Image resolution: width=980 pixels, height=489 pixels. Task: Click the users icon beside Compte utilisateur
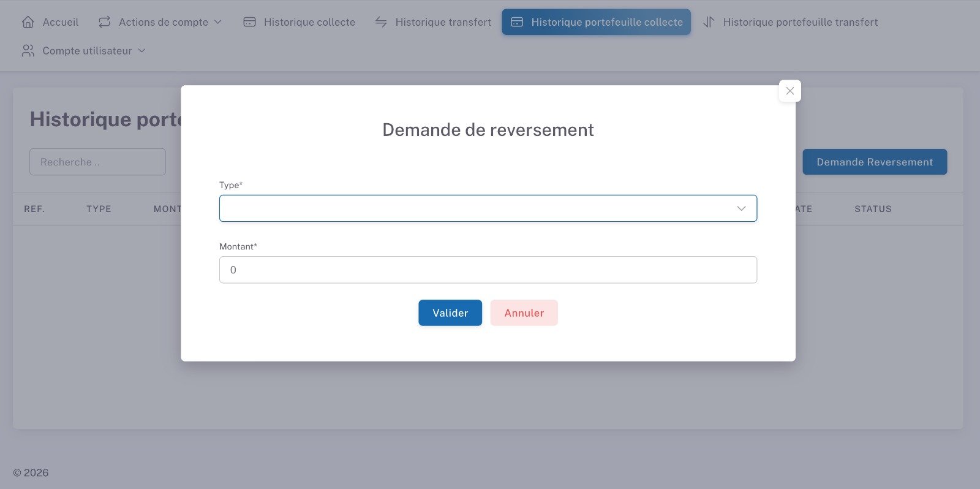[x=28, y=51]
